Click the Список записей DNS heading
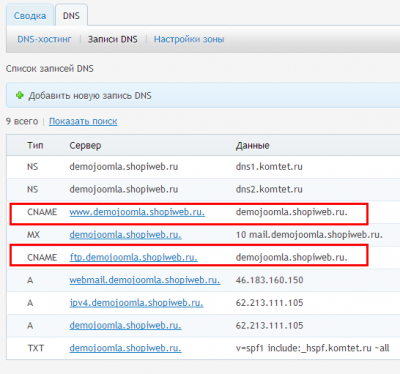This screenshot has width=400, height=374. point(50,69)
